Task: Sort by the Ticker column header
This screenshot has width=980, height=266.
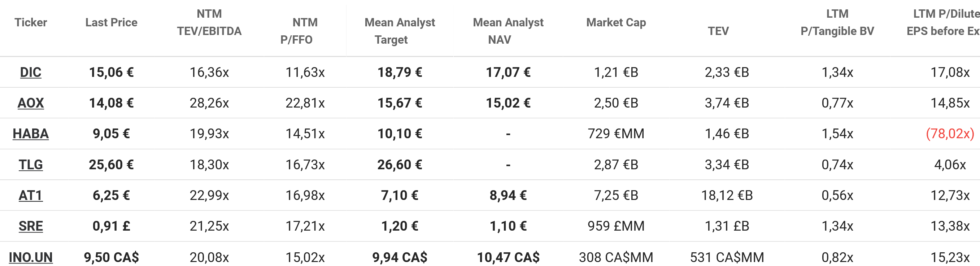Action: pos(30,22)
